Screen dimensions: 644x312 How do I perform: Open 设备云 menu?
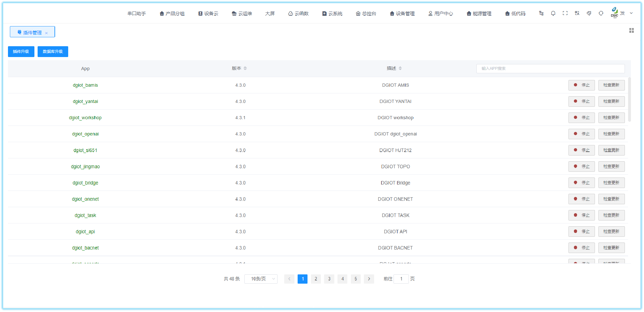point(208,13)
